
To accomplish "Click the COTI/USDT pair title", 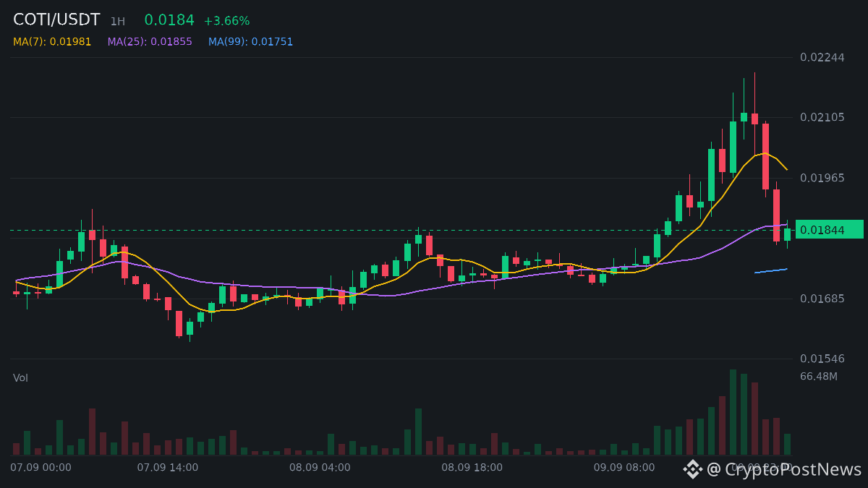I will pyautogui.click(x=56, y=20).
